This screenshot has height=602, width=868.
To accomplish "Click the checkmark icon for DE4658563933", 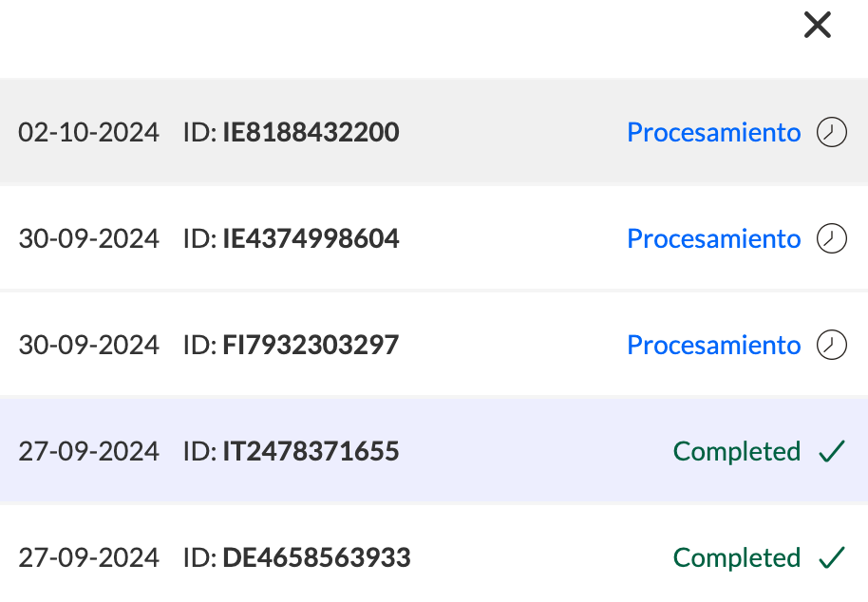I will pyautogui.click(x=832, y=557).
